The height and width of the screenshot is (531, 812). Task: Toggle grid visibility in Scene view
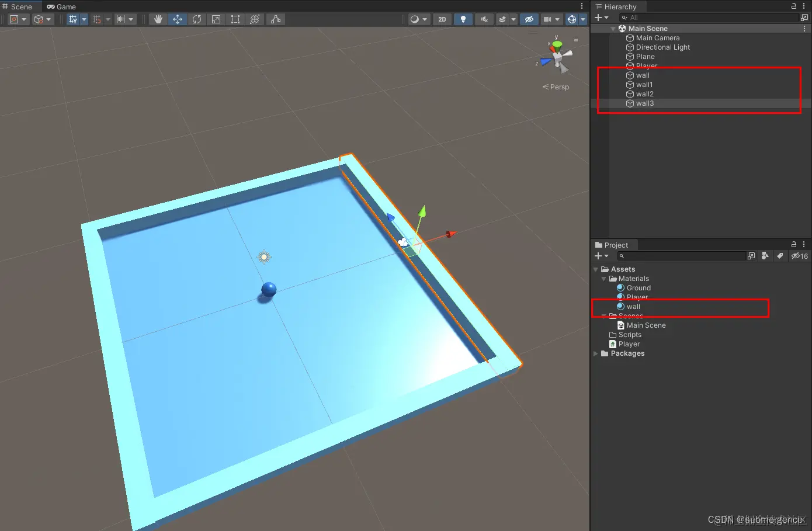pyautogui.click(x=72, y=19)
